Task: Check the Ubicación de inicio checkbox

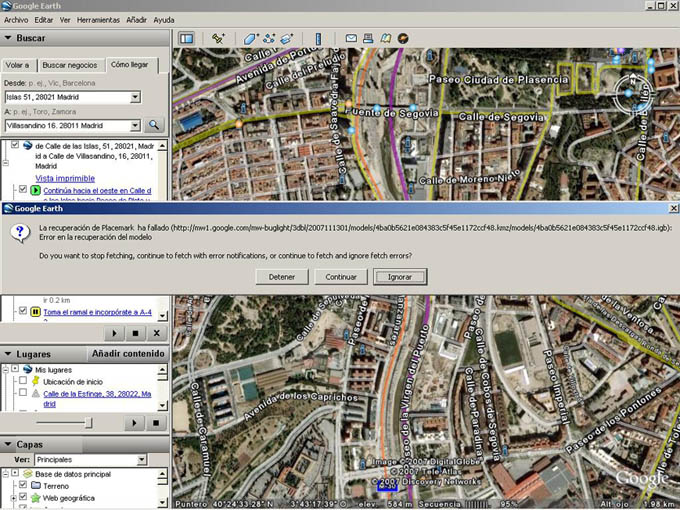Action: [x=23, y=381]
